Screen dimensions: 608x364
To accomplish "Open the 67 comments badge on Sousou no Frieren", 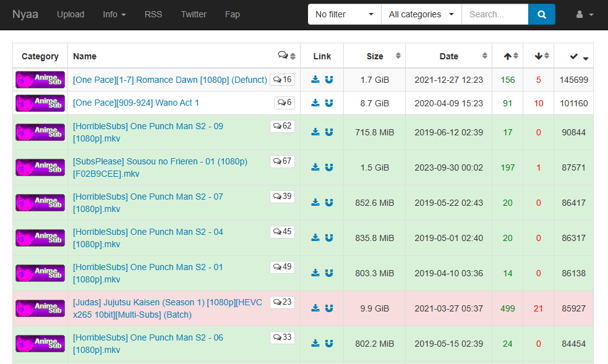I will (x=282, y=161).
